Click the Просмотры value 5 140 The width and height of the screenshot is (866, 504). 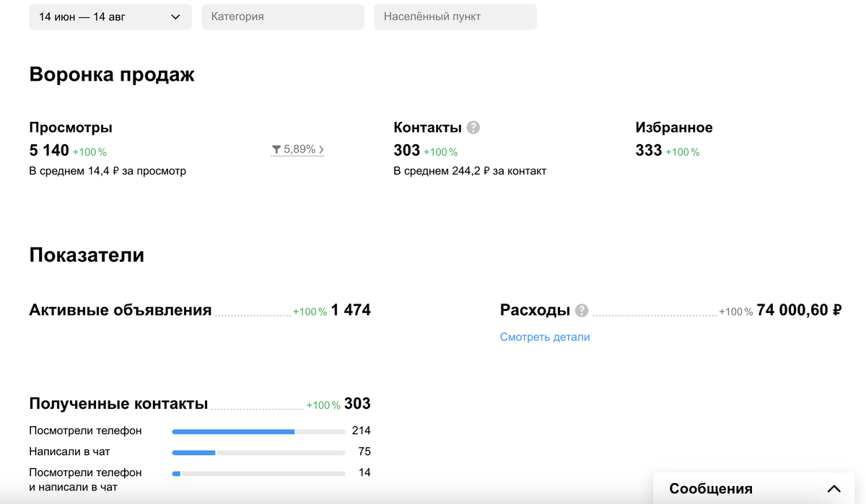[x=49, y=150]
